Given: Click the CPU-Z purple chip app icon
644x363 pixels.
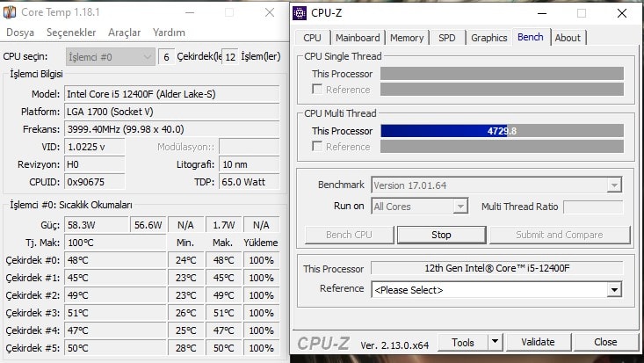Looking at the screenshot, I should (x=300, y=13).
